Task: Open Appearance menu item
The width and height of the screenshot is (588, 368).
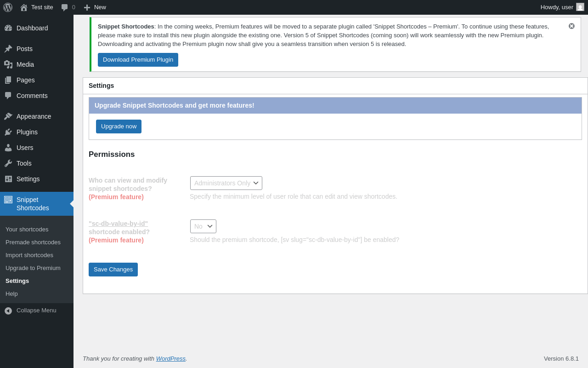Action: pyautogui.click(x=37, y=116)
